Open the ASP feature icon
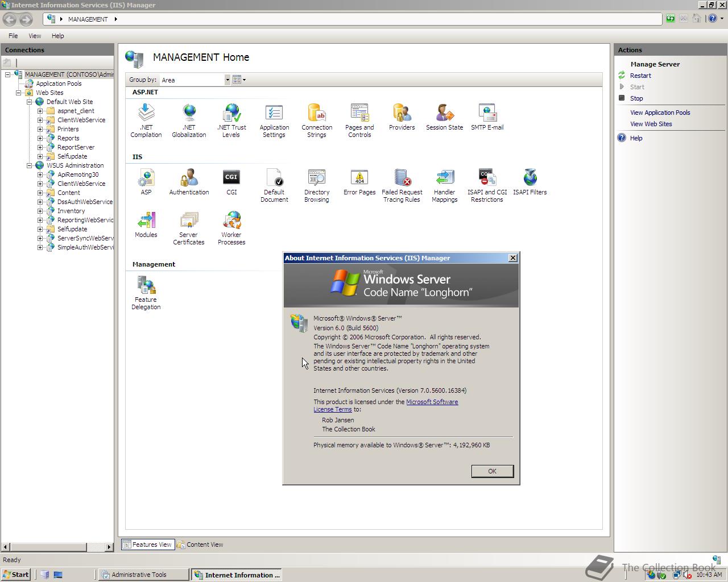 click(x=146, y=181)
